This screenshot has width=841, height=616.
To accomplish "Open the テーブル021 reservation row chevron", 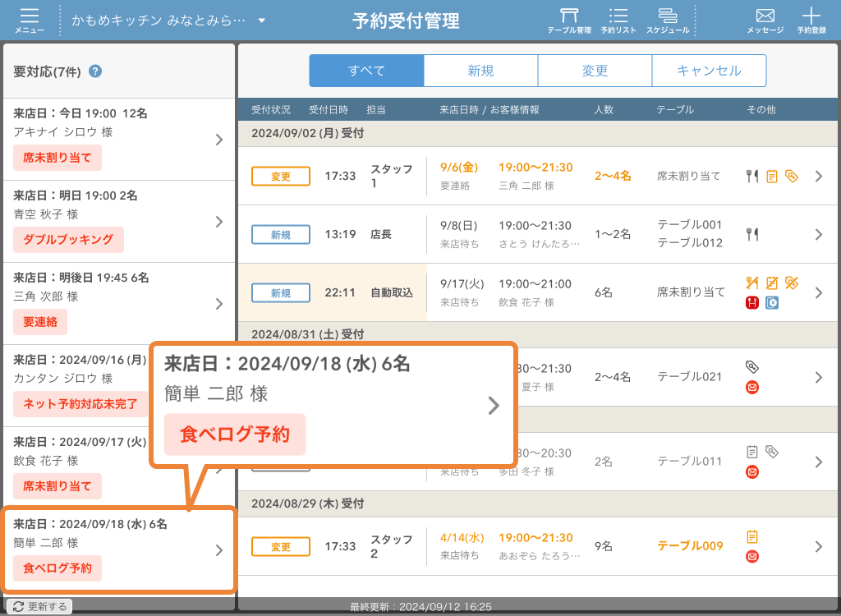I will [819, 377].
